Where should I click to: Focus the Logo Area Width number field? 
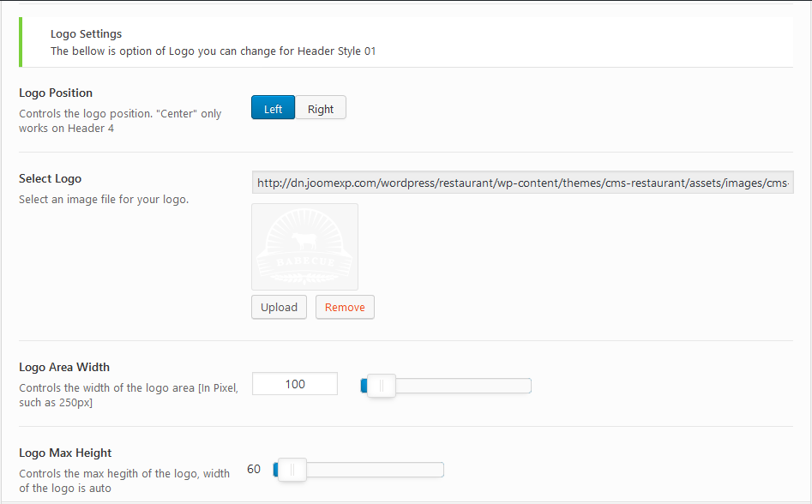tap(295, 384)
